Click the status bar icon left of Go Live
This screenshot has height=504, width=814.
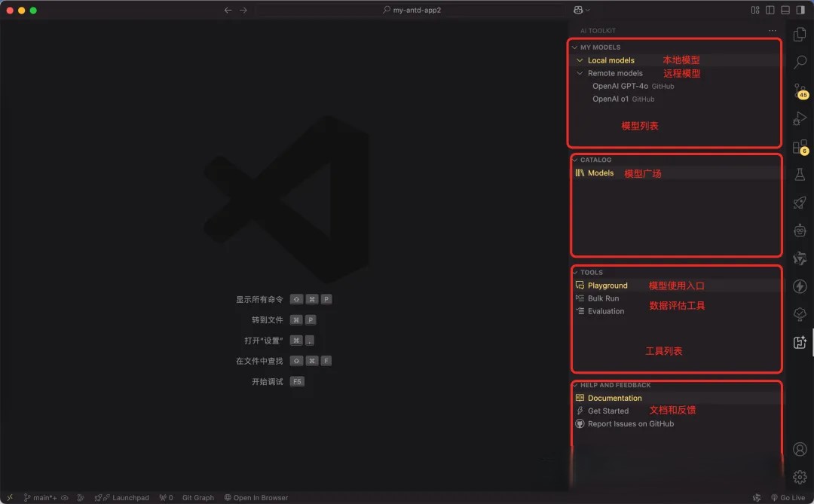pos(757,497)
